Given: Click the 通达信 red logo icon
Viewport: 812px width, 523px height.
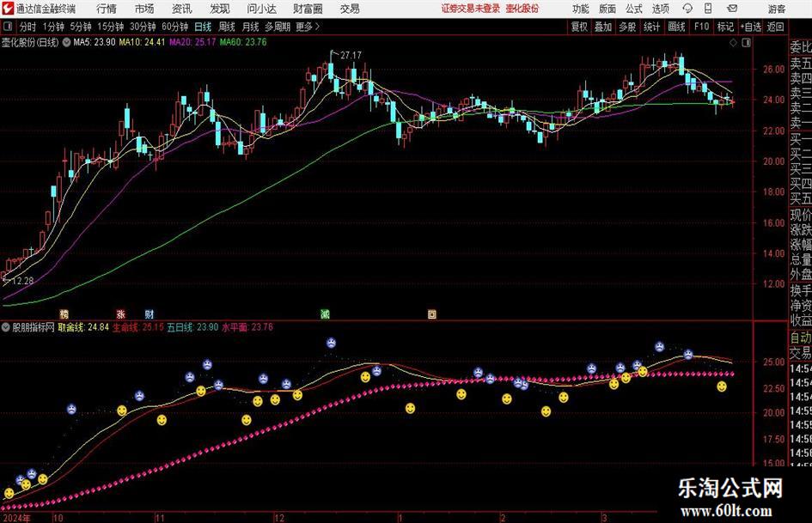Looking at the screenshot, I should [x=7, y=9].
